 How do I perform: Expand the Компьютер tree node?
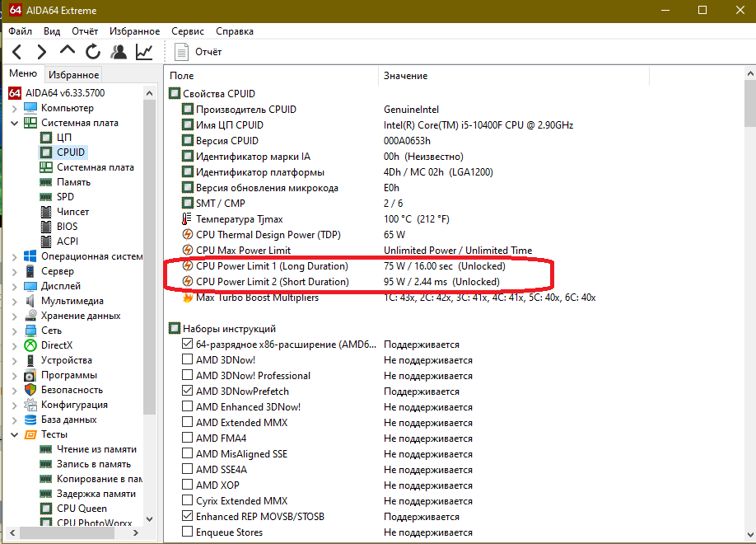(x=15, y=108)
